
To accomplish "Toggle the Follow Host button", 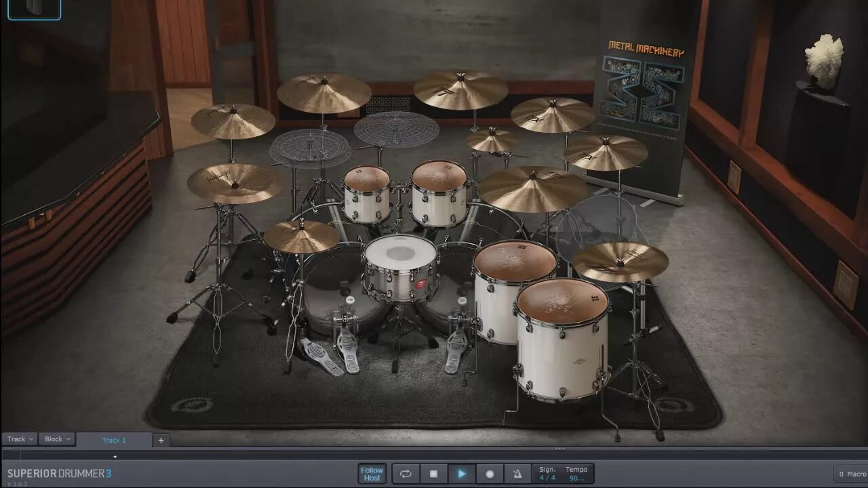I will tap(372, 474).
